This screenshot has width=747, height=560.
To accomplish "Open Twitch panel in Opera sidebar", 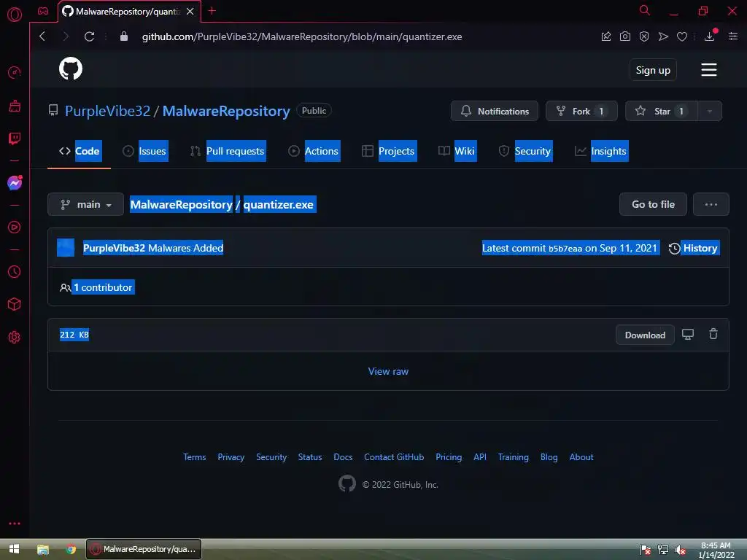I will tap(15, 139).
